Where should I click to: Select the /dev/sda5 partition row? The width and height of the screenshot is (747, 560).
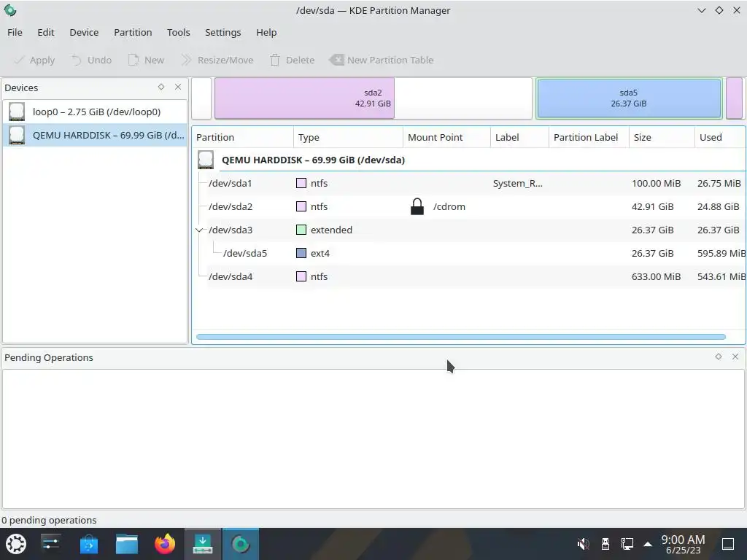click(469, 253)
